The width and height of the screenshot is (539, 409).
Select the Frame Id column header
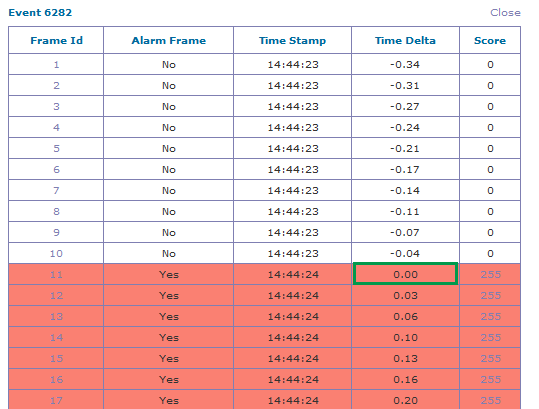56,41
